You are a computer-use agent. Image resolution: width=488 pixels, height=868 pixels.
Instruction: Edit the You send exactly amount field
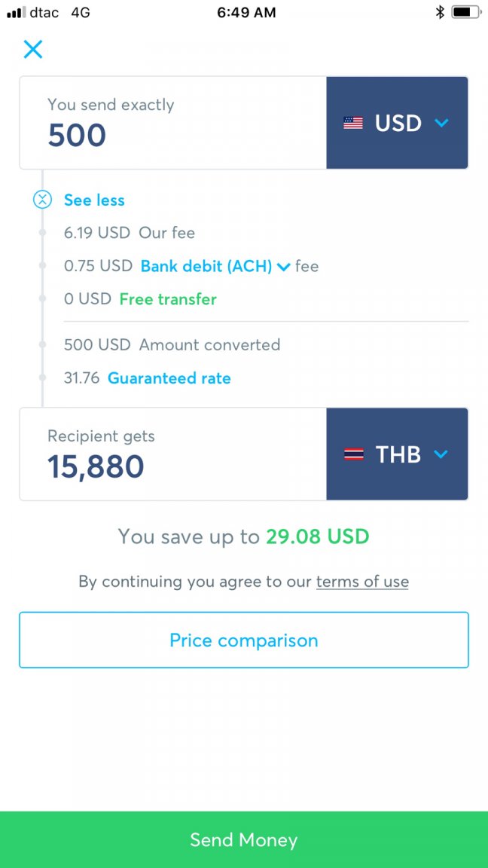click(x=173, y=123)
